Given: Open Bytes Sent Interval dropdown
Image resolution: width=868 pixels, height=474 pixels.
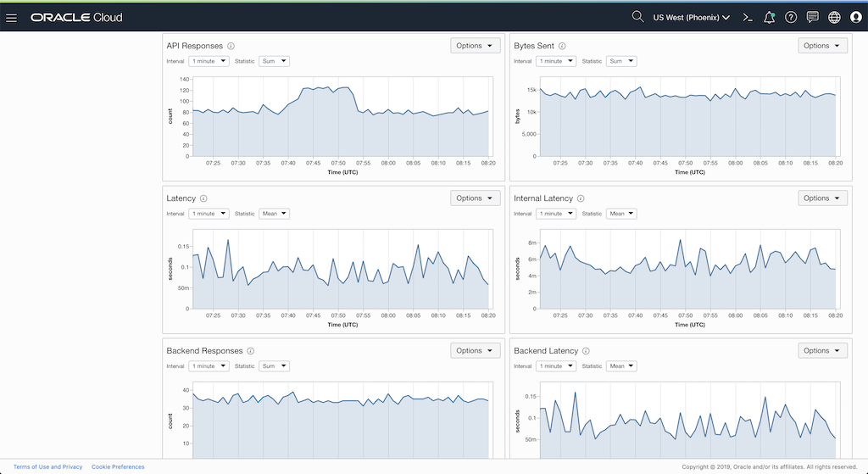Looking at the screenshot, I should [555, 61].
